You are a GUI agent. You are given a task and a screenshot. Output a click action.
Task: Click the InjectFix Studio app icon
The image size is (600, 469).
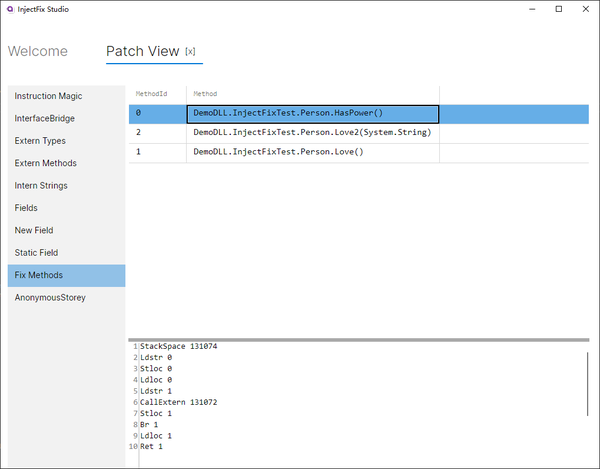10,9
